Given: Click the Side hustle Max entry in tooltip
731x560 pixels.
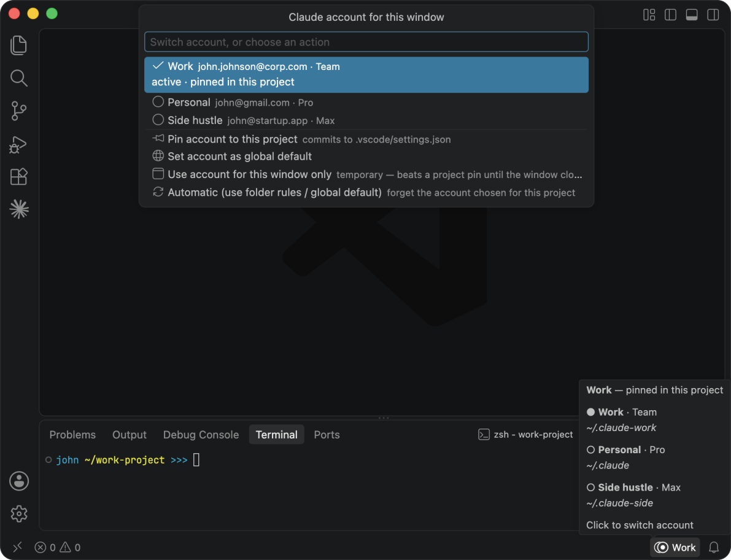Looking at the screenshot, I should 633,488.
